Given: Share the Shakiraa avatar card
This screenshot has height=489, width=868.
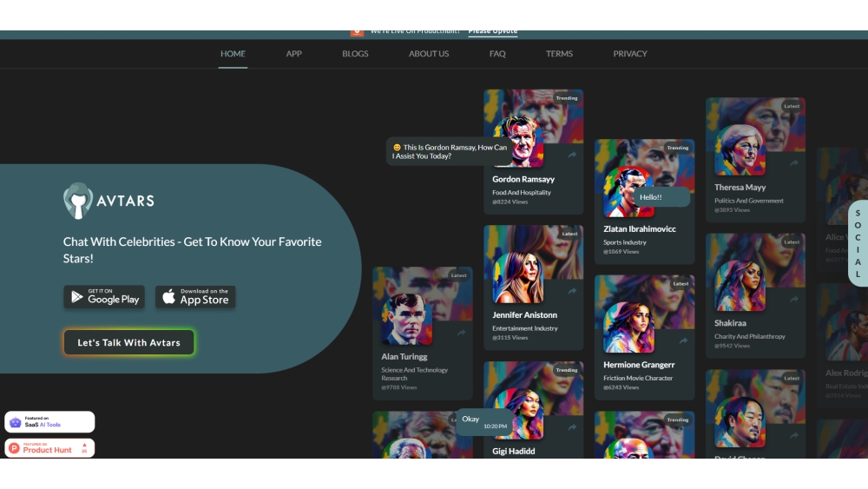Looking at the screenshot, I should coord(793,300).
